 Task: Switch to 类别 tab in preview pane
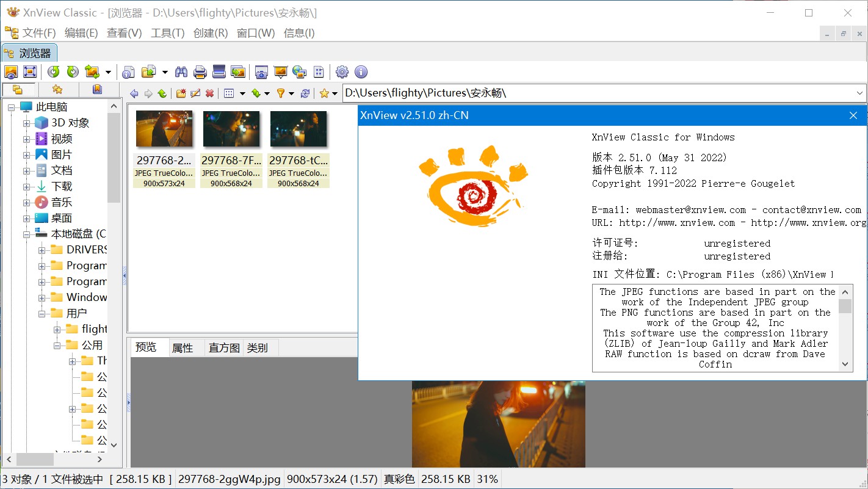[x=258, y=348]
